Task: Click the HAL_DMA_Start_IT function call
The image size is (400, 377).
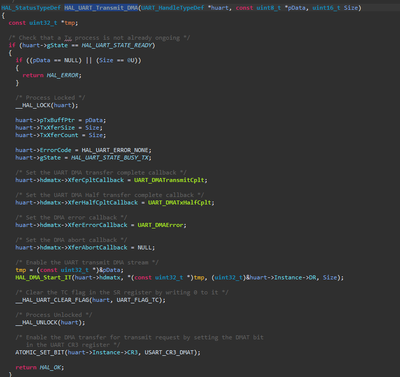Action: tap(43, 278)
